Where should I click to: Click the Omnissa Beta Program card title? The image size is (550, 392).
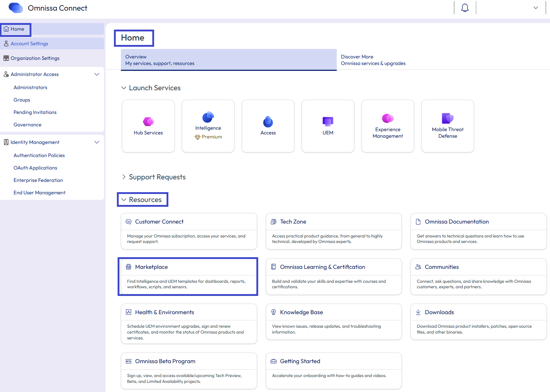click(x=165, y=361)
